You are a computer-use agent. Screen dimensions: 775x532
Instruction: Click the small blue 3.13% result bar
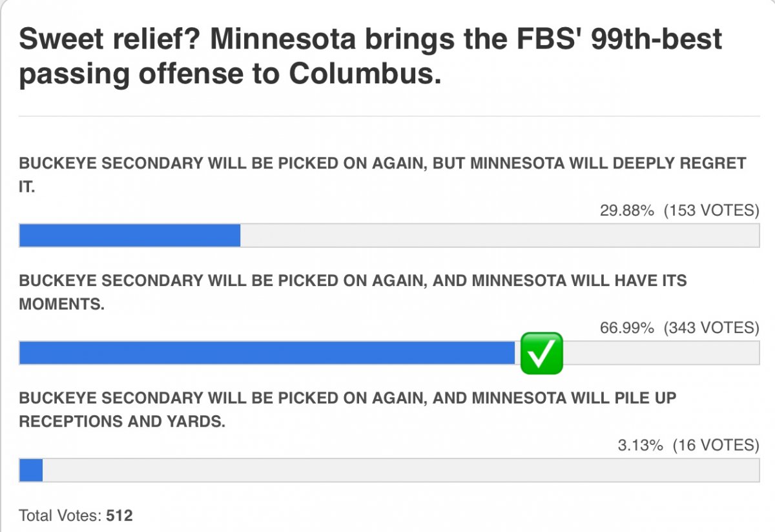(31, 470)
